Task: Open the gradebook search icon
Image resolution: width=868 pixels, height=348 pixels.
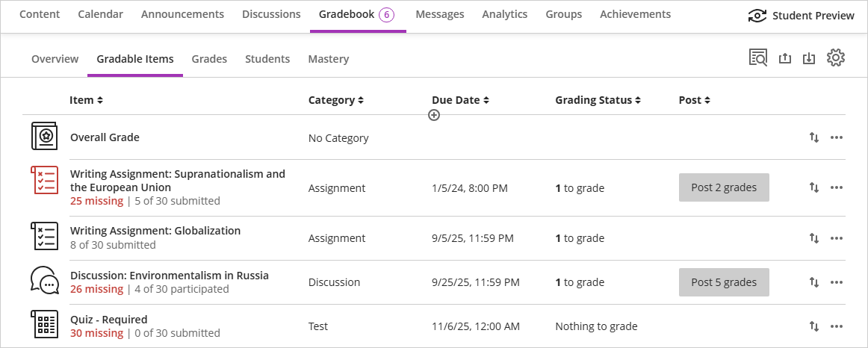Action: [758, 58]
